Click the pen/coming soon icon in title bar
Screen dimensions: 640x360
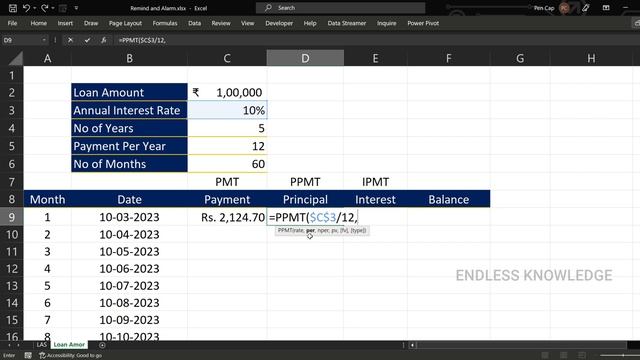pos(586,8)
